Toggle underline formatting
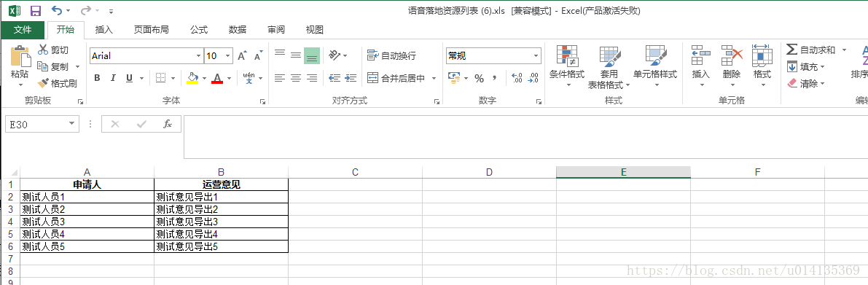 point(129,78)
